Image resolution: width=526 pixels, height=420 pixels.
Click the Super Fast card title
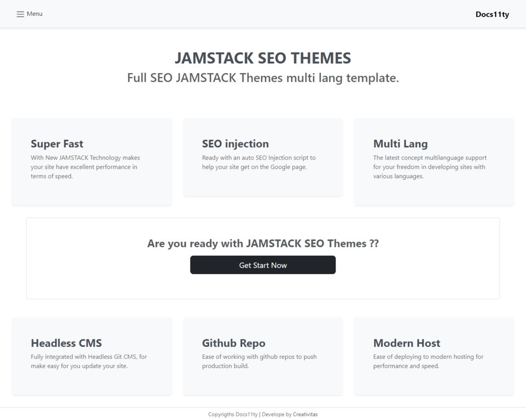[x=57, y=144]
